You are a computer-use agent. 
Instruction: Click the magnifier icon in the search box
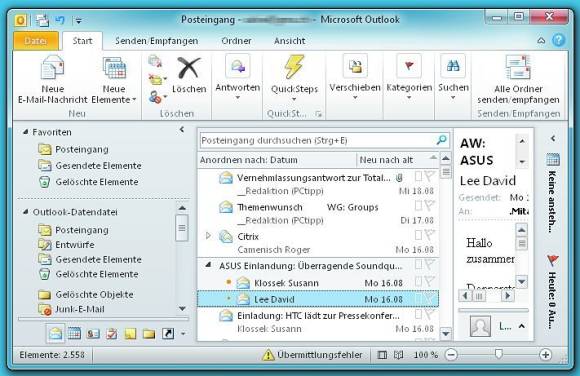point(441,140)
